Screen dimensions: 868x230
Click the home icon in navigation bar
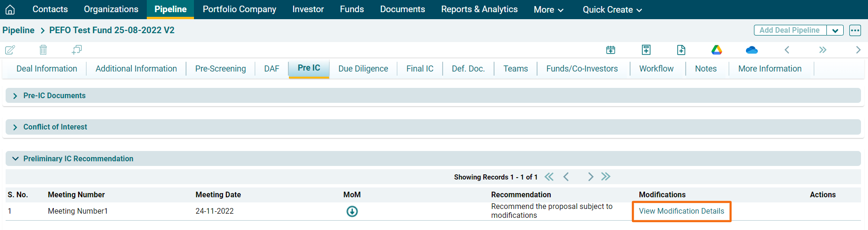coord(10,9)
